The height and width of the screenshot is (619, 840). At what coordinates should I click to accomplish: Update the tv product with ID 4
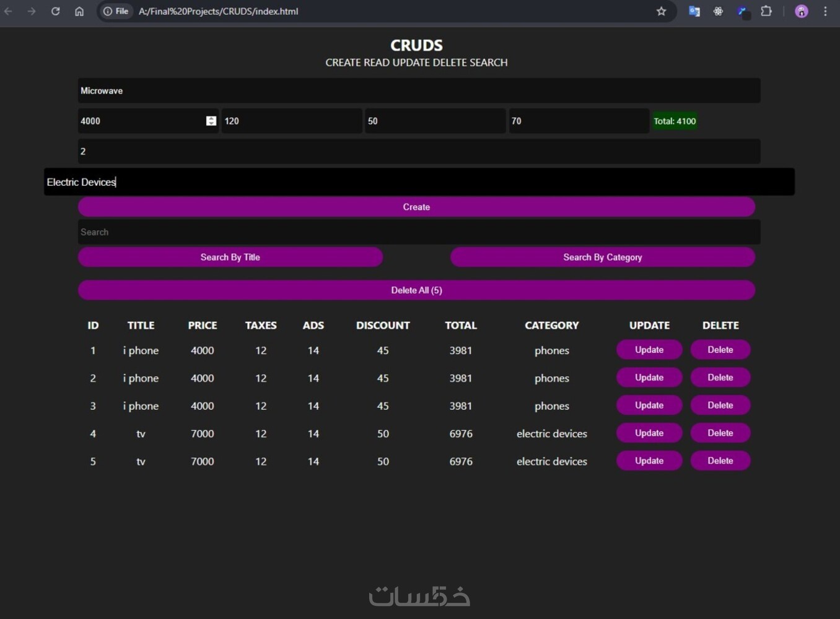coord(649,433)
